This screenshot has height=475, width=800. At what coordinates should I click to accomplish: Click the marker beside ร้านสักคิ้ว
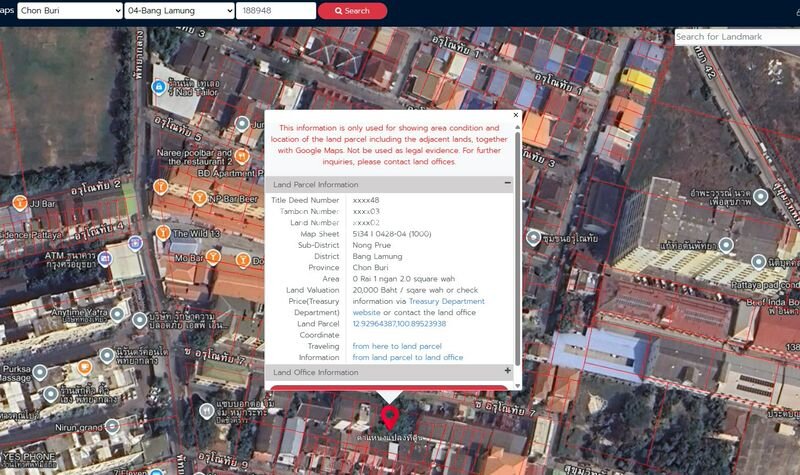coord(50,394)
